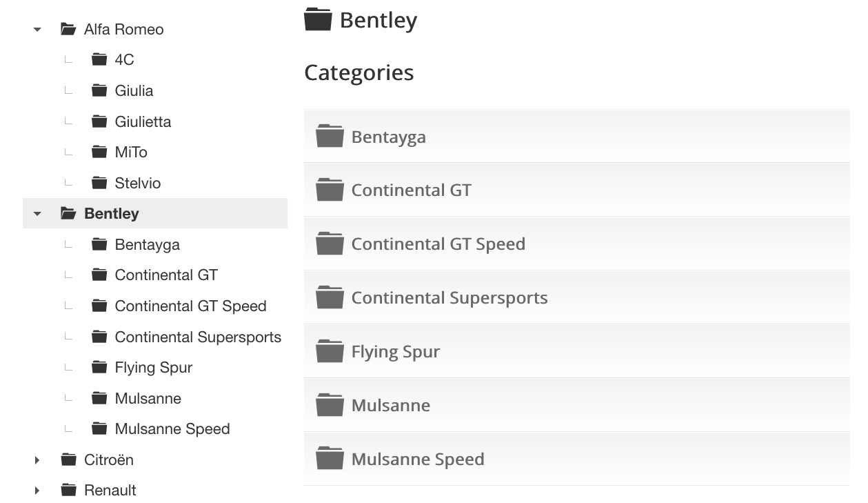Select Giulietta in the sidebar tree
This screenshot has width=868, height=503.
tap(143, 121)
